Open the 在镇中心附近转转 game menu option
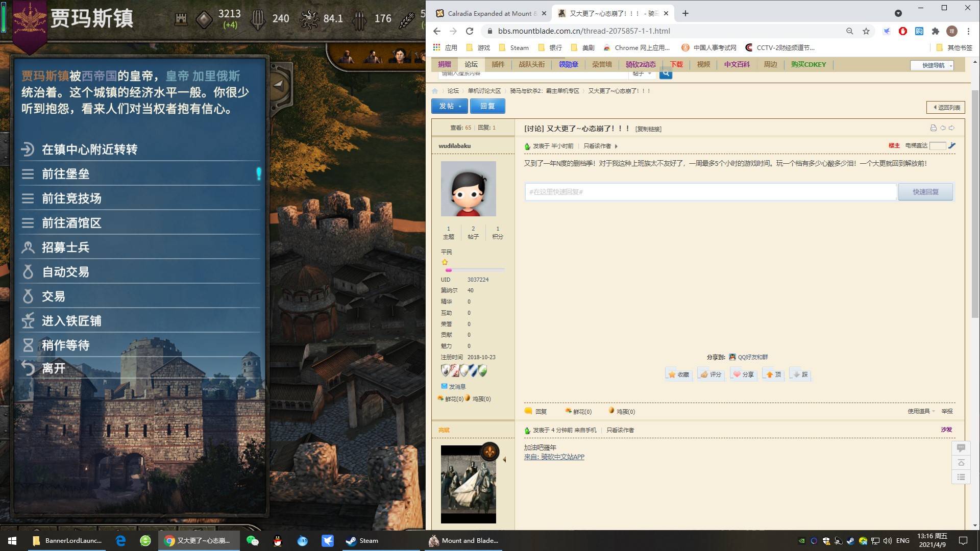The width and height of the screenshot is (980, 551). (x=139, y=149)
